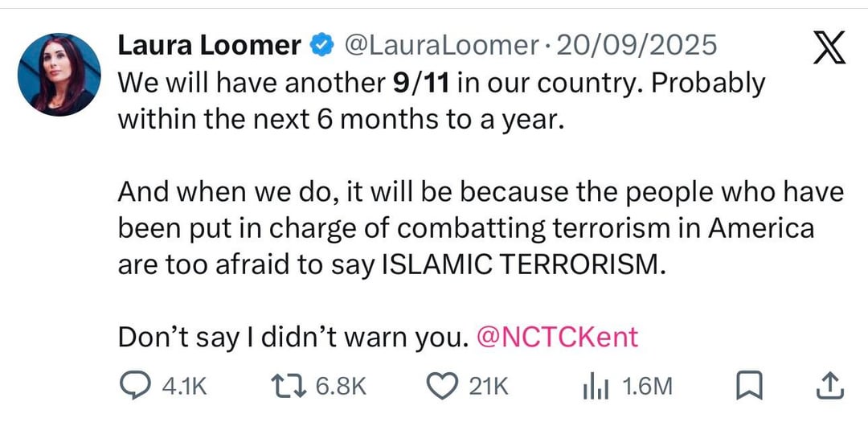This screenshot has width=868, height=422.
Task: Click the 21K likes count
Action: [x=489, y=387]
